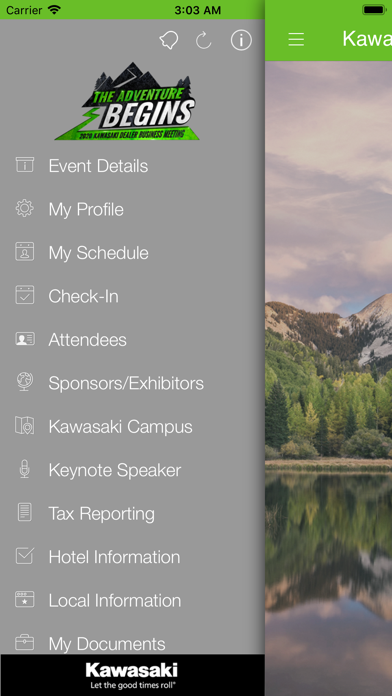The height and width of the screenshot is (696, 392).
Task: Open the info circle icon
Action: (241, 40)
